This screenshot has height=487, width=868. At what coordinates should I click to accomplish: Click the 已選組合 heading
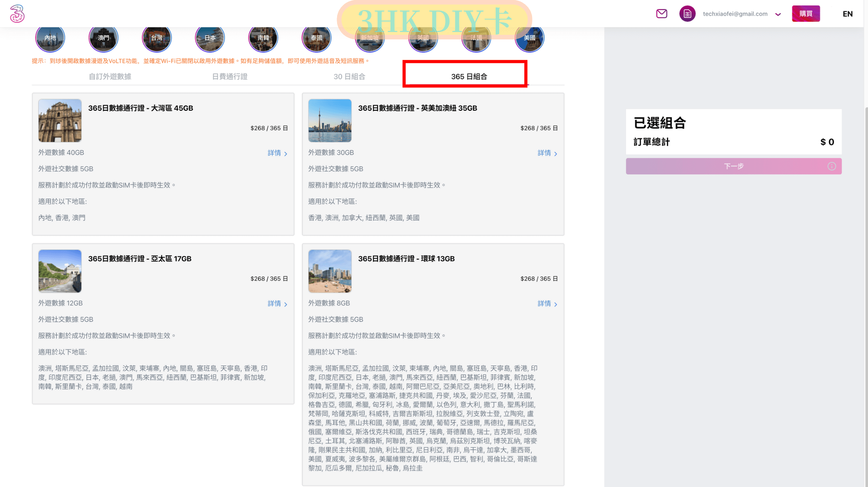pos(660,123)
